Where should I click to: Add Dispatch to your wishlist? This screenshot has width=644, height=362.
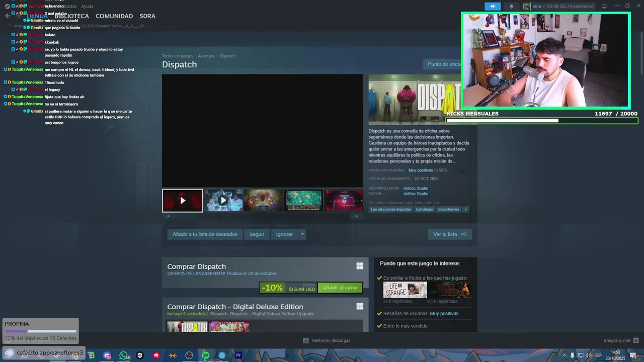[205, 234]
